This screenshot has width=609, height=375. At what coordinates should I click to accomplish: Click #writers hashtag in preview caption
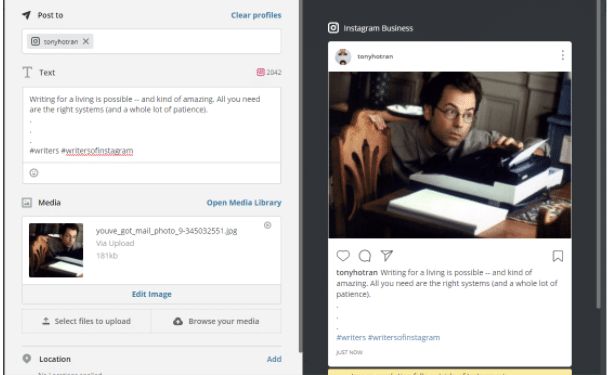[351, 337]
